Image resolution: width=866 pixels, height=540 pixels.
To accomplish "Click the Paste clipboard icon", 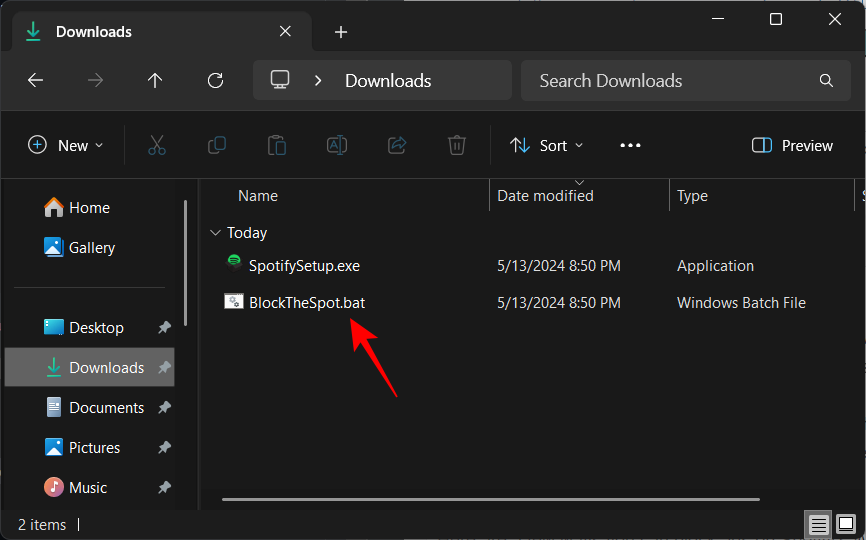I will [x=277, y=146].
